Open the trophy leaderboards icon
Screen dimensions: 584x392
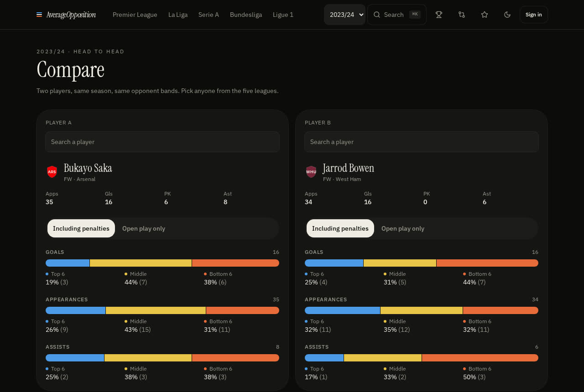click(x=439, y=15)
